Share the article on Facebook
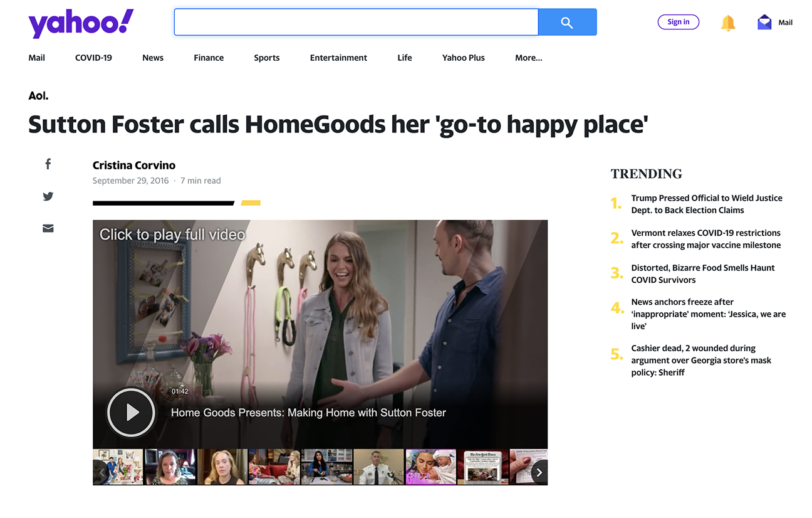Screen dimensions: 812x518 [48, 164]
